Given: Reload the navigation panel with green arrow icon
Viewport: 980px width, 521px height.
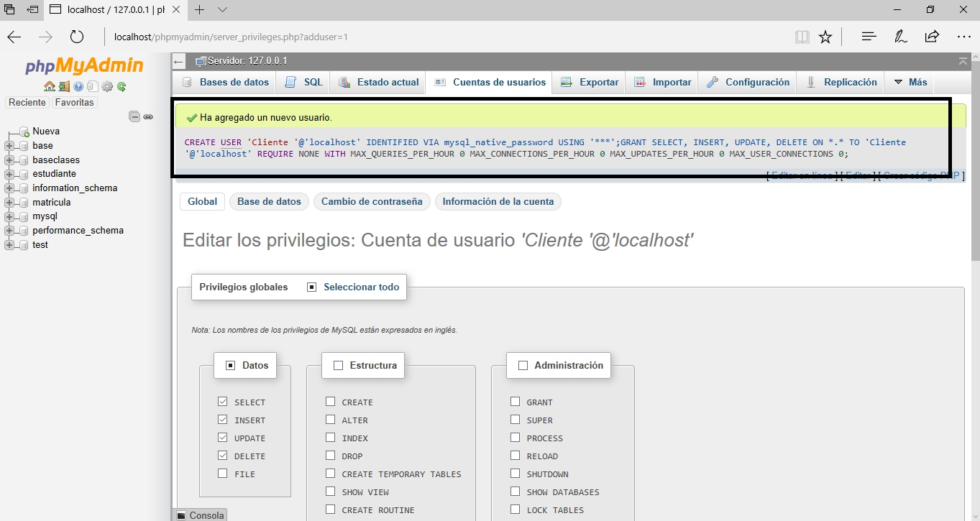Looking at the screenshot, I should [x=120, y=87].
